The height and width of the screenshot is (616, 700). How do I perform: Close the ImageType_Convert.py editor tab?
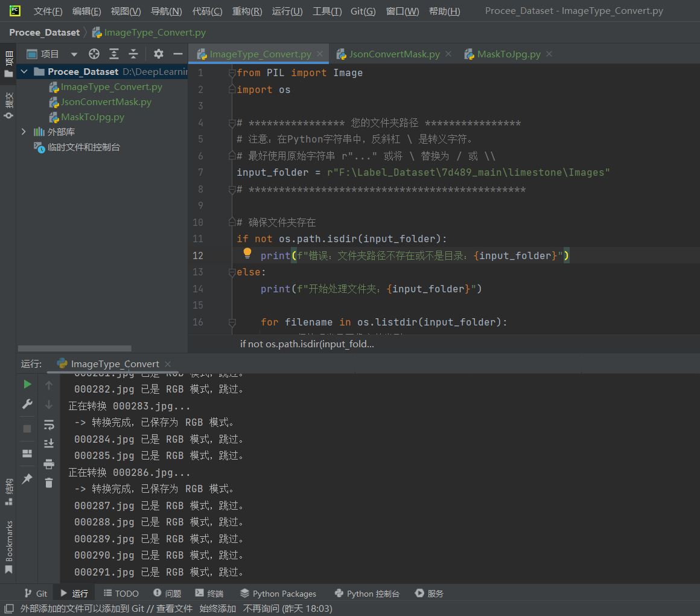[x=320, y=54]
